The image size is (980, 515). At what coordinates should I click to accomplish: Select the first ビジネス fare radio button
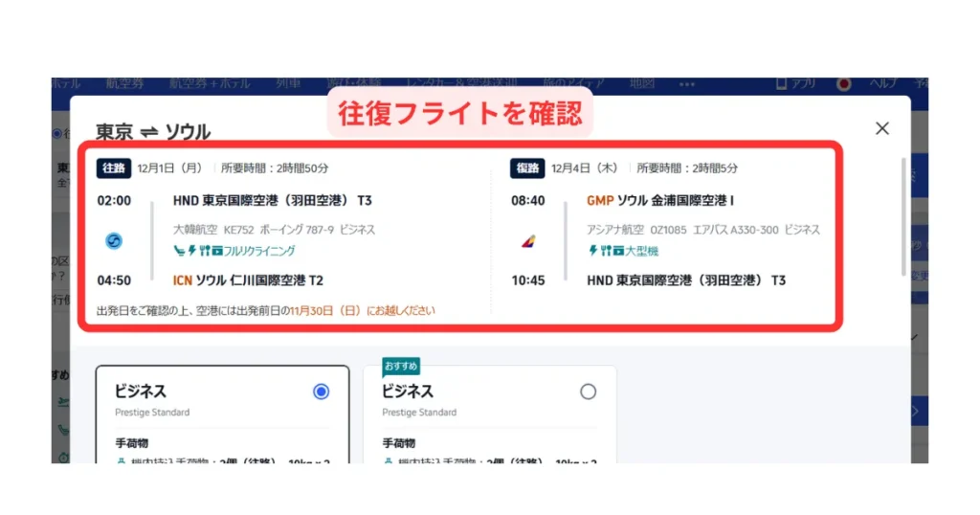pyautogui.click(x=321, y=391)
